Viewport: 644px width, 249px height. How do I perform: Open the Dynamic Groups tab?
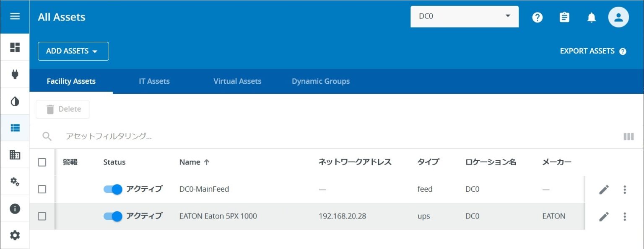320,81
